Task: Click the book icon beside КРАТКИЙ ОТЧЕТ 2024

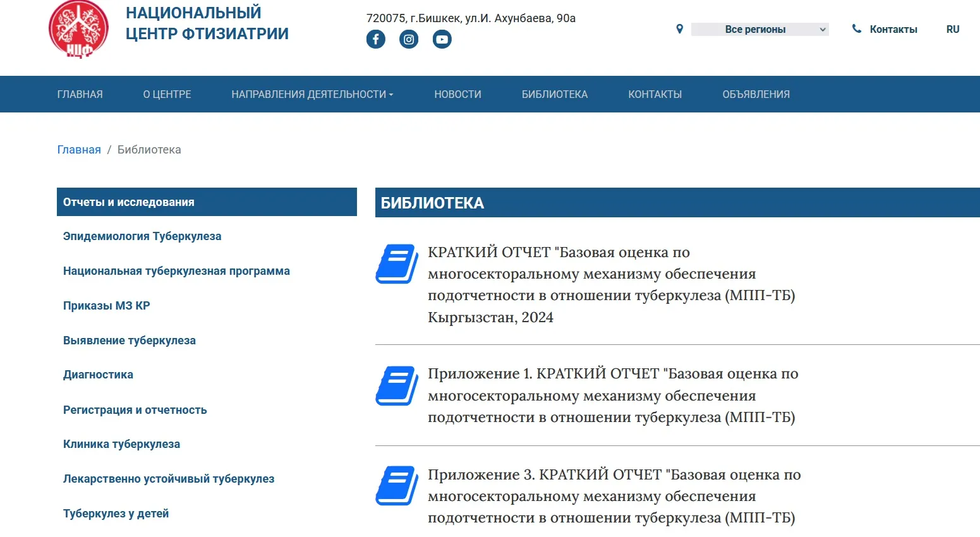Action: 396,263
